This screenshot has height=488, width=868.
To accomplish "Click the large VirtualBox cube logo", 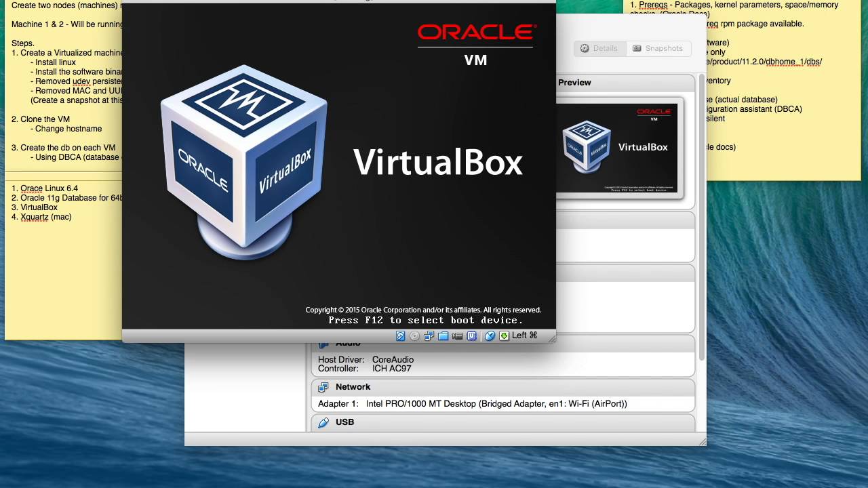I will point(244,163).
